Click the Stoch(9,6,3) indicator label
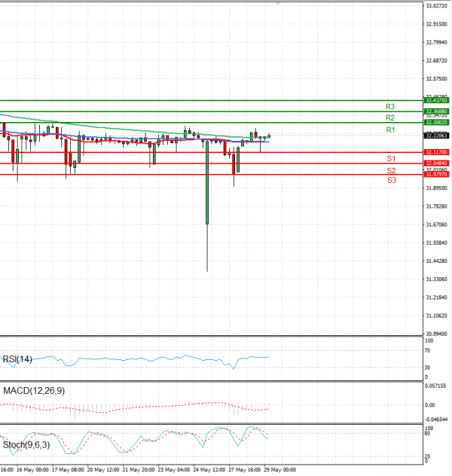This screenshot has height=476, width=452. 26,445
